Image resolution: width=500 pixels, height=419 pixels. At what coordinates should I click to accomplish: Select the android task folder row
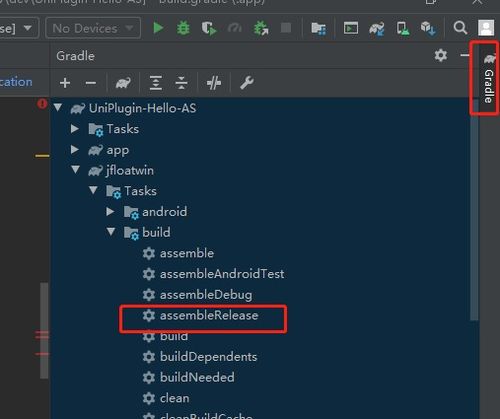265,212
